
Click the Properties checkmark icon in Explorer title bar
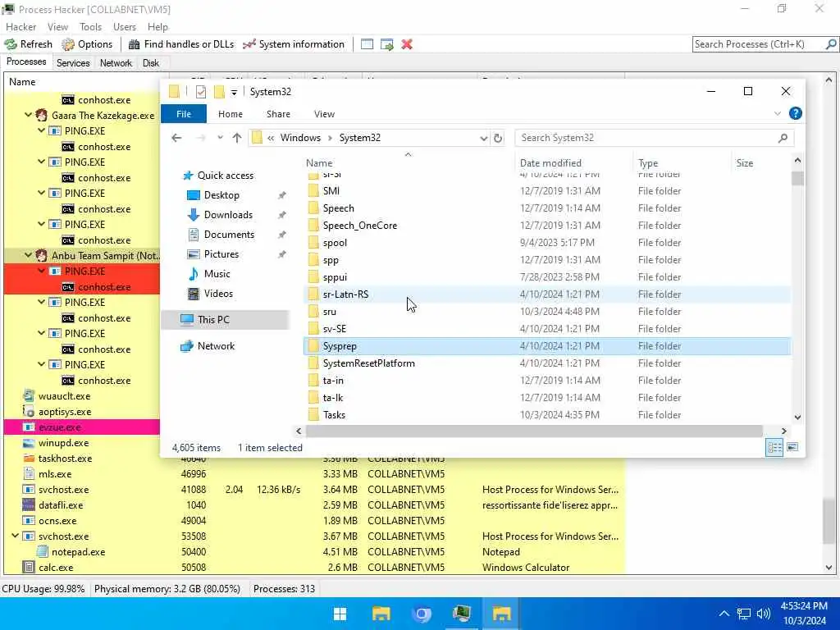tap(201, 92)
